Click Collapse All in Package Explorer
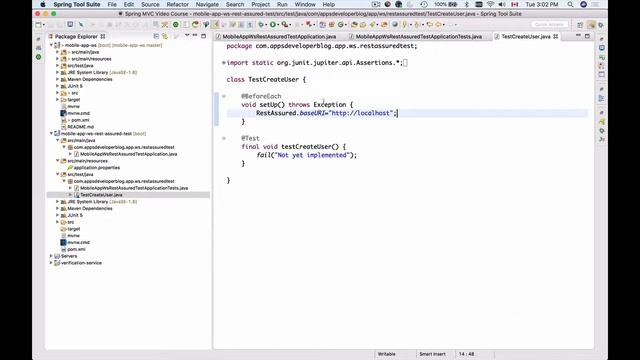 pos(156,36)
